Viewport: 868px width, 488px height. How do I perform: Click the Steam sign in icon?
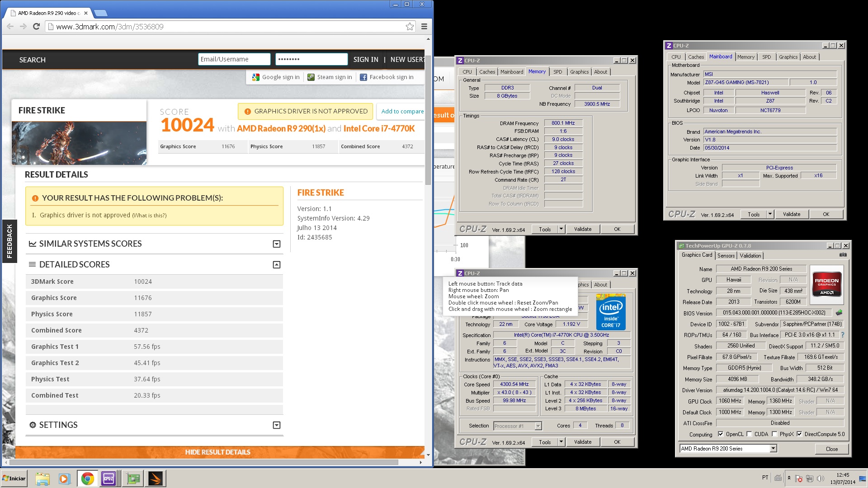click(x=311, y=77)
